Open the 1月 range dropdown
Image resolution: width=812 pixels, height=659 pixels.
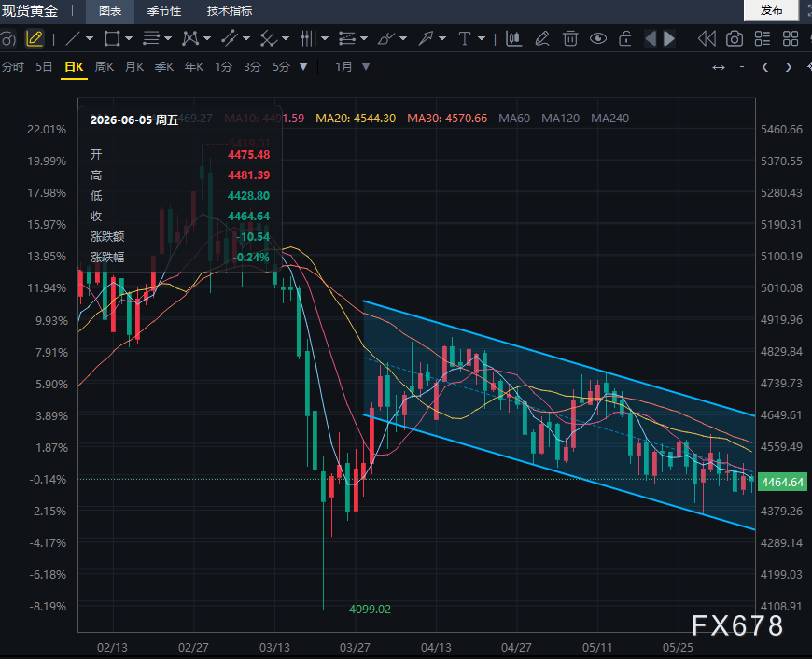(x=353, y=67)
